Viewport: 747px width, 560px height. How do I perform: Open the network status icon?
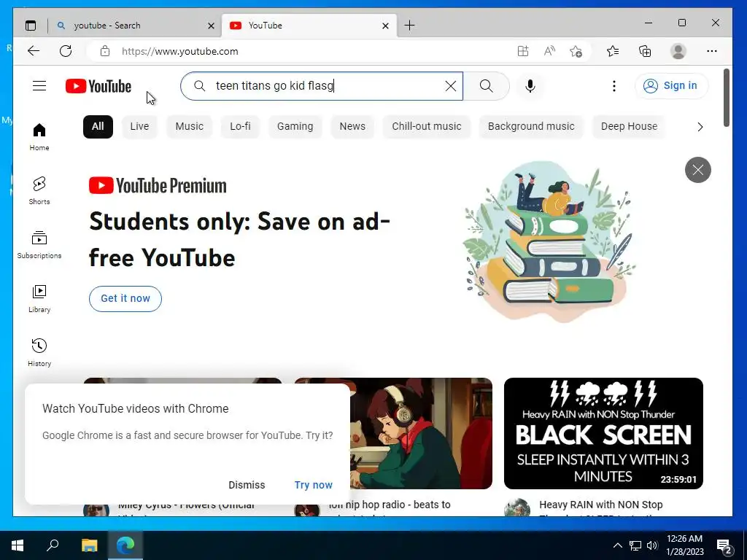[x=635, y=545]
